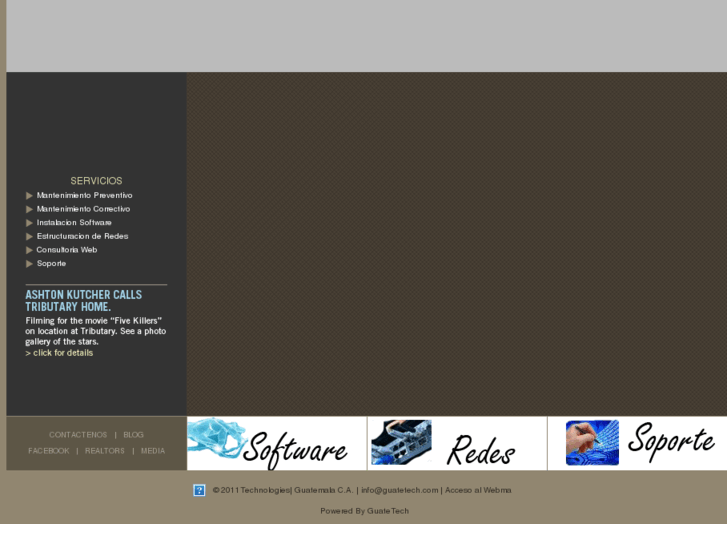Screen dimensions: 727x545
Task: Open Acceso al Webmail link
Action: point(478,490)
